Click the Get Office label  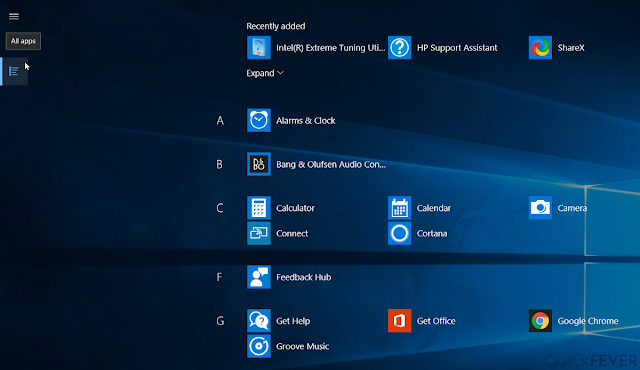click(436, 321)
